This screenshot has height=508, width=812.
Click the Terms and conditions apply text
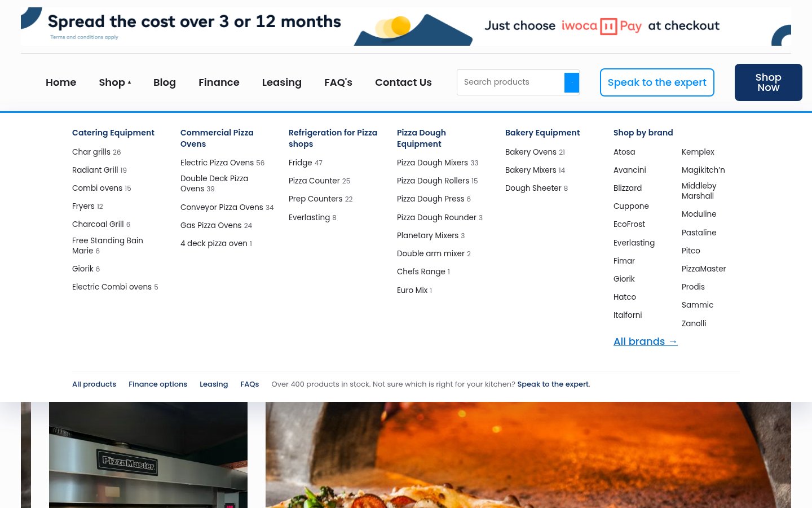84,37
